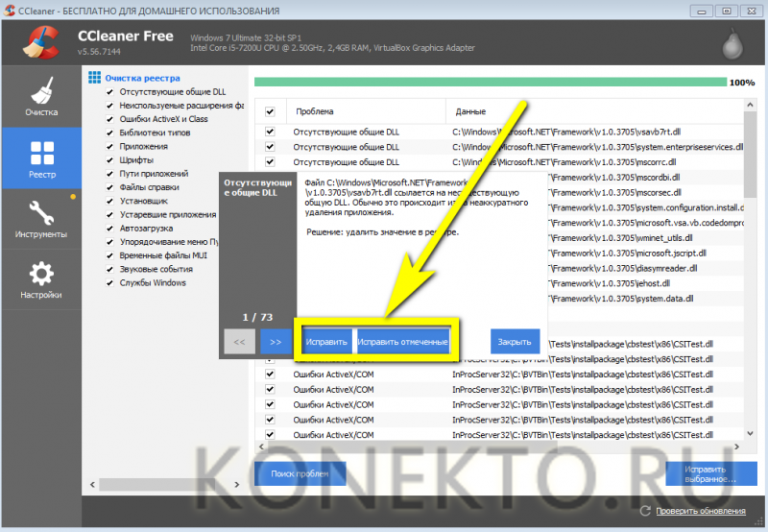Toggle the Шрифты checkbox
The image size is (768, 532).
109,159
